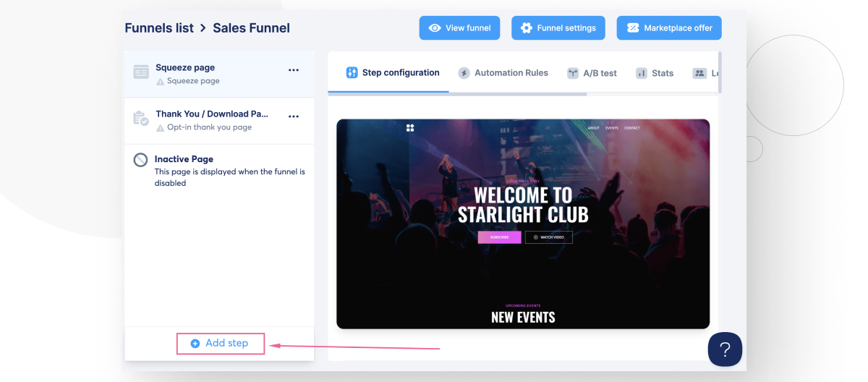Click the blue help question mark icon
Image resolution: width=868 pixels, height=382 pixels.
(x=725, y=349)
